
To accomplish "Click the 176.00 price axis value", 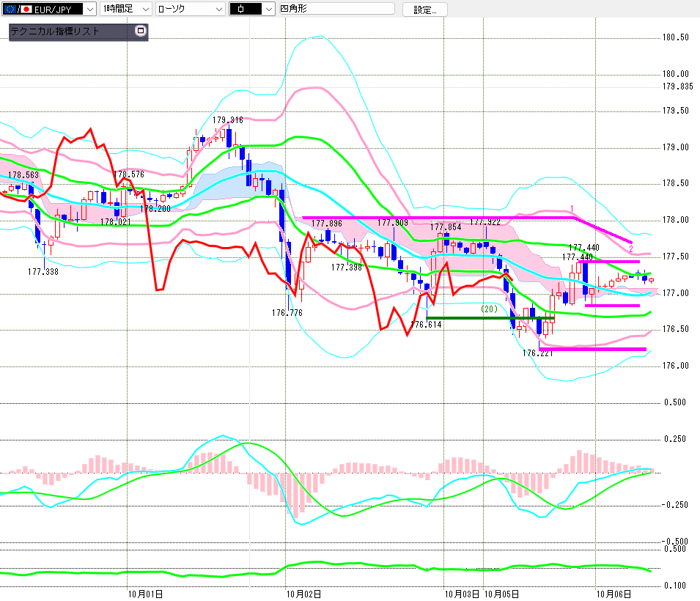I will (676, 366).
